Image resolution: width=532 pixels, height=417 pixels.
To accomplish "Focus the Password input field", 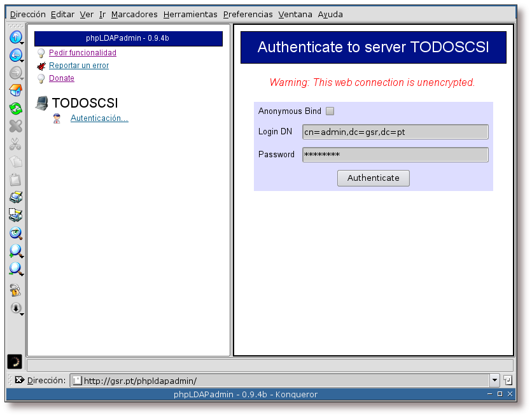I will click(x=395, y=155).
